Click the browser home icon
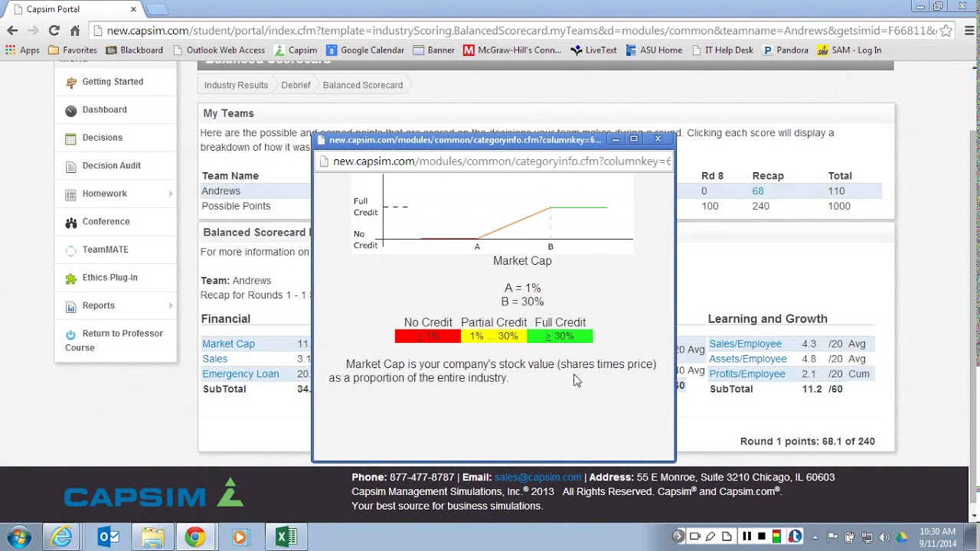This screenshot has height=551, width=980. pos(75,31)
